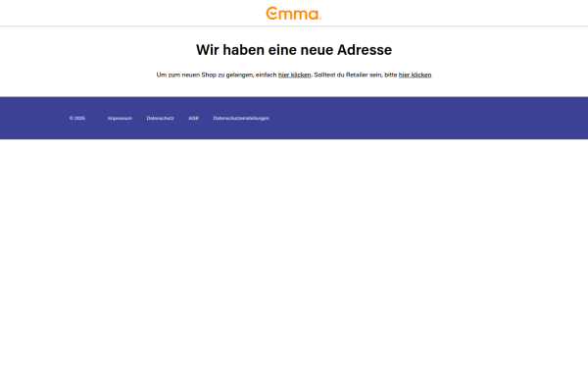Click the '© 2025' copyright text
Screen dimensions: 588x368
77,118
